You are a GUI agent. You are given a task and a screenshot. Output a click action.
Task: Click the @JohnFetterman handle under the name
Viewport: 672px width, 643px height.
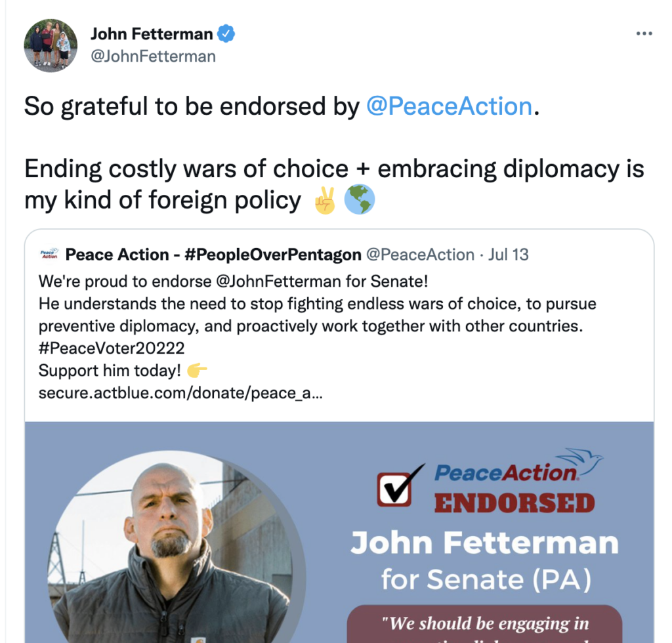[x=153, y=56]
